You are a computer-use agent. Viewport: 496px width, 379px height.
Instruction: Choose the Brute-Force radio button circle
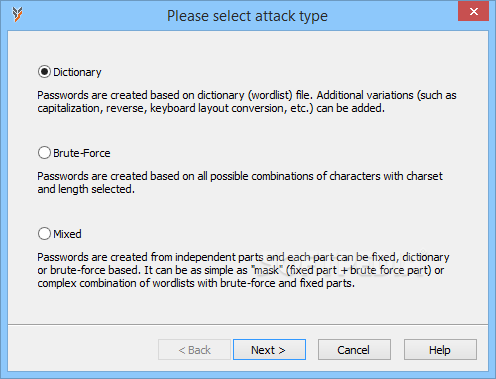click(44, 153)
